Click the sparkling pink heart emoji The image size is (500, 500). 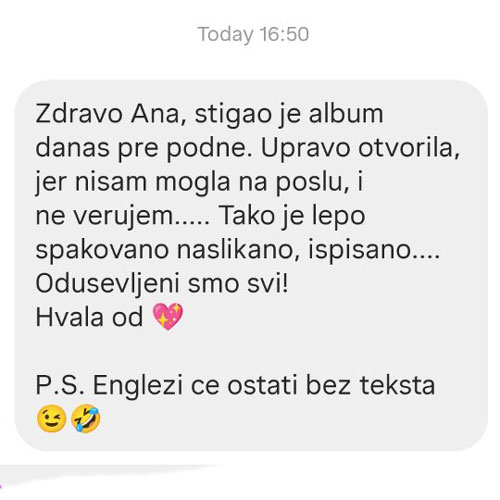168,317
